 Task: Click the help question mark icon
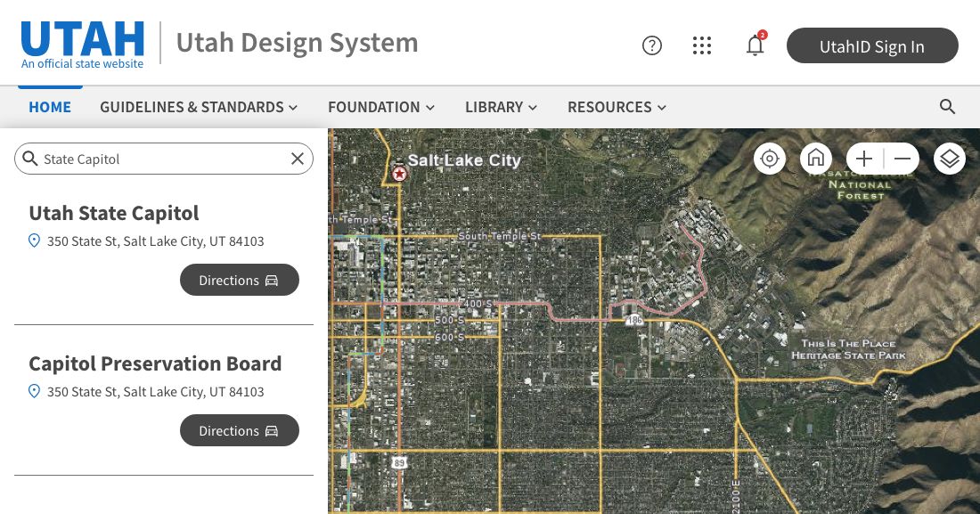pyautogui.click(x=652, y=45)
